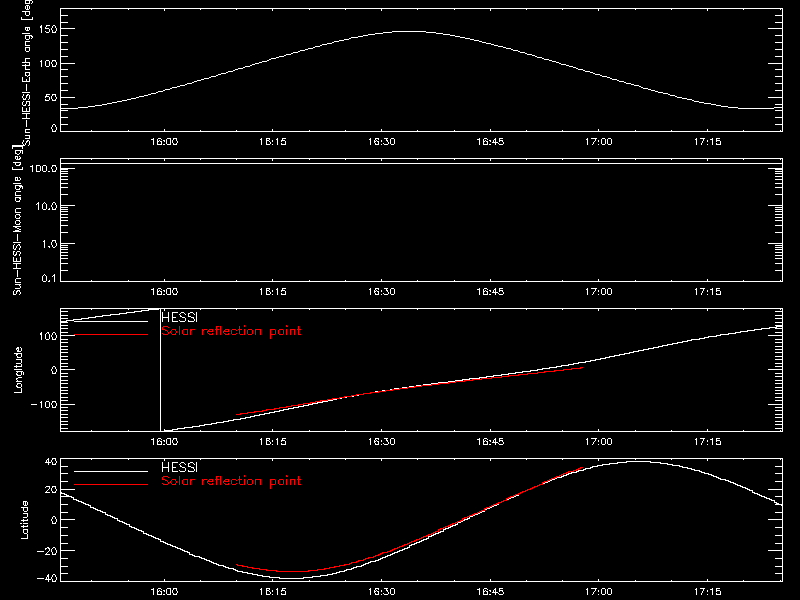The width and height of the screenshot is (800, 600).
Task: Click red legend line in Longitude plot
Action: [111, 335]
